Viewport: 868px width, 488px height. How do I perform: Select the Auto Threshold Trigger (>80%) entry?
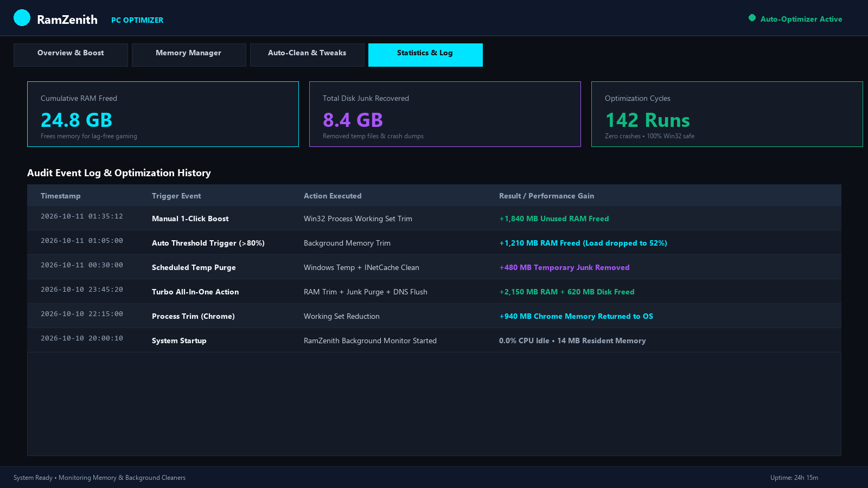(434, 243)
